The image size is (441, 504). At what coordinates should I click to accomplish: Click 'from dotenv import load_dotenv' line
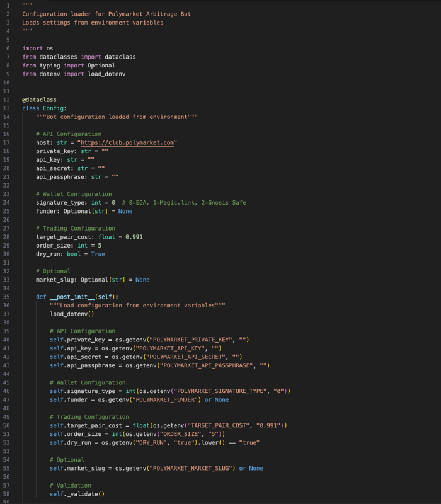point(74,74)
